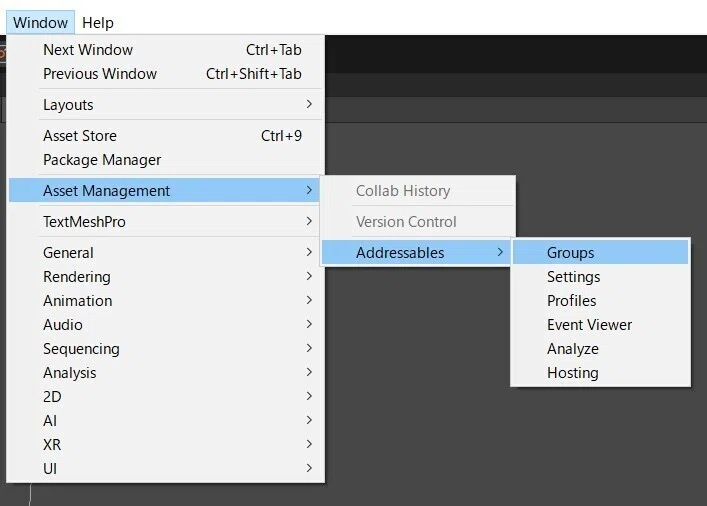Open the Package Manager
This screenshot has height=506, width=707.
(165, 160)
